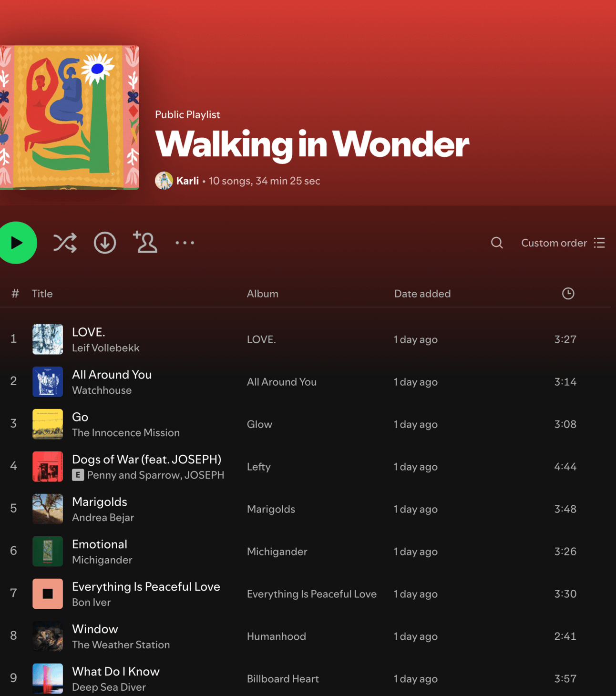Click Everything Is Peaceful Love cover thumbnail
Image resolution: width=616 pixels, height=696 pixels.
(48, 594)
